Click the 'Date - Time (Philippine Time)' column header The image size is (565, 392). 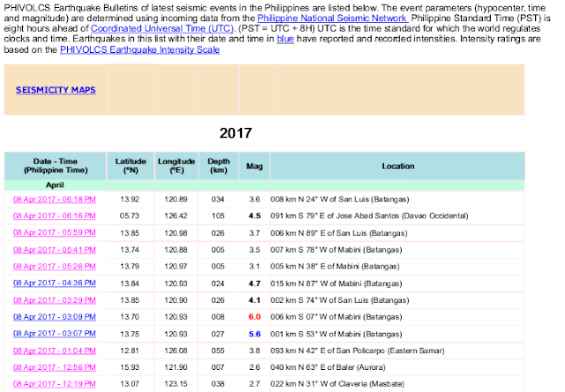56,166
